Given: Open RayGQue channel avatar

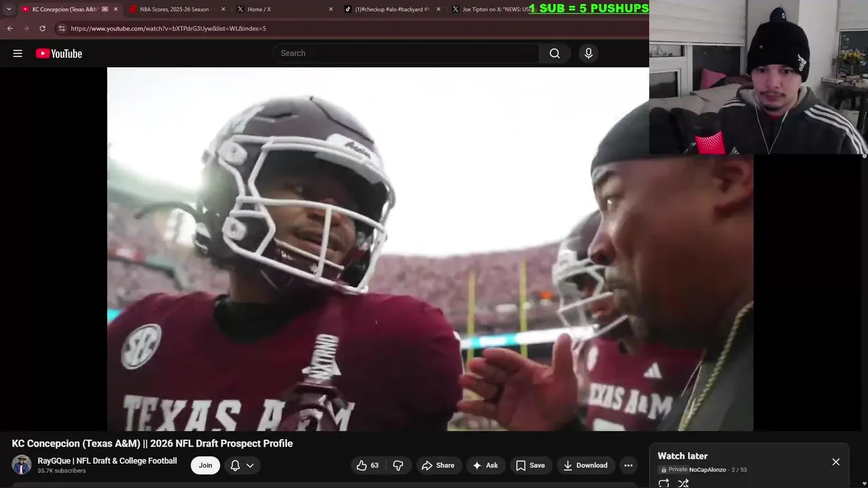Looking at the screenshot, I should click(x=22, y=465).
